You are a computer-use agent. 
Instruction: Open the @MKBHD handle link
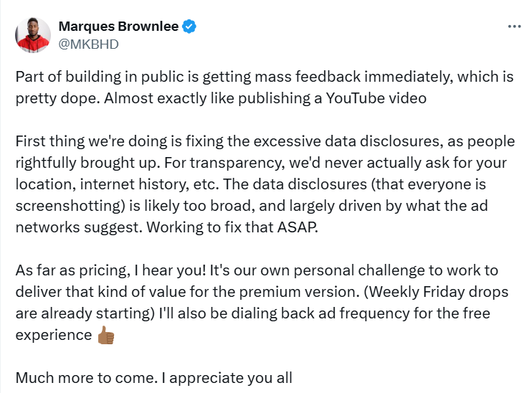(x=88, y=44)
